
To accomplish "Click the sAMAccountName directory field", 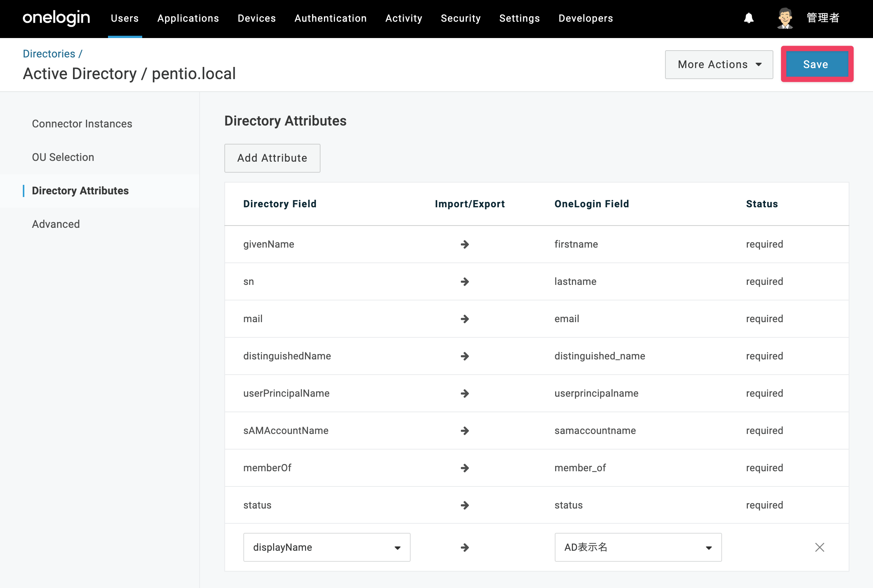I will 286,431.
